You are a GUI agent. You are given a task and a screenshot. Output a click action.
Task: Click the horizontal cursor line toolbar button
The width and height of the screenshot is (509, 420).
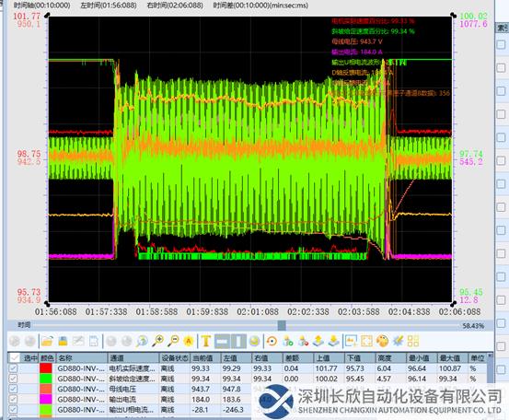coord(223,341)
